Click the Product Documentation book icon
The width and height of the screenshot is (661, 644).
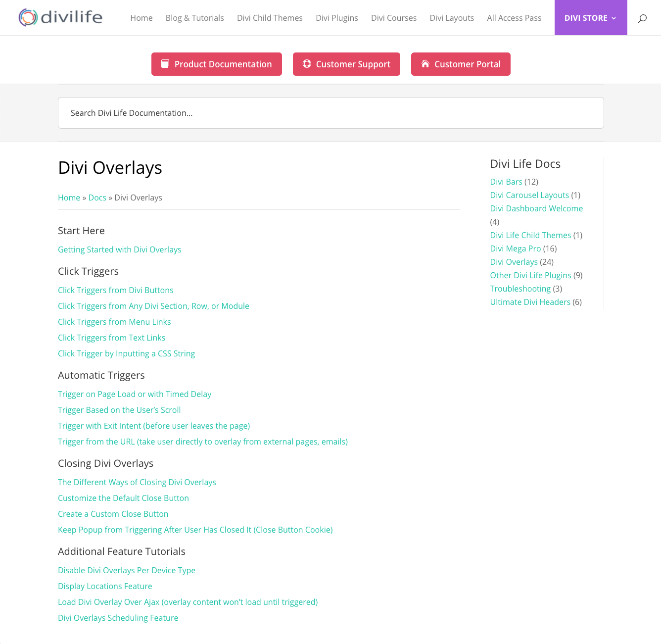pos(165,64)
